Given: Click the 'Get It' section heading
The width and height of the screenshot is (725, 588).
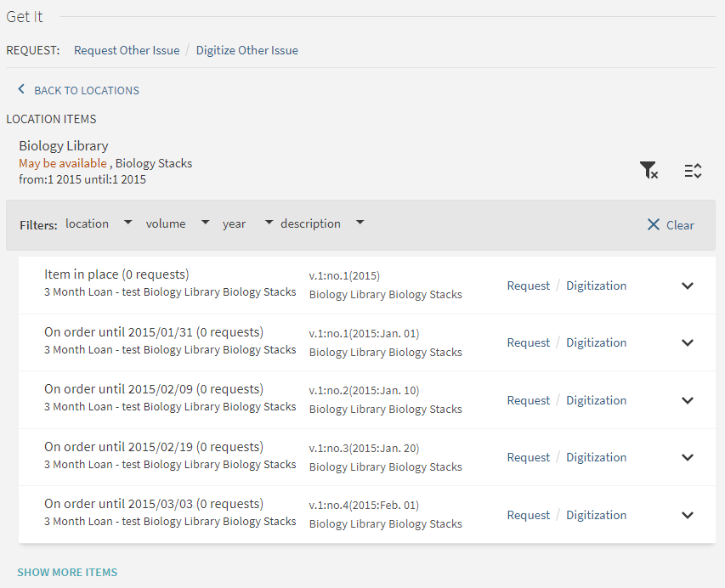Looking at the screenshot, I should [x=25, y=17].
